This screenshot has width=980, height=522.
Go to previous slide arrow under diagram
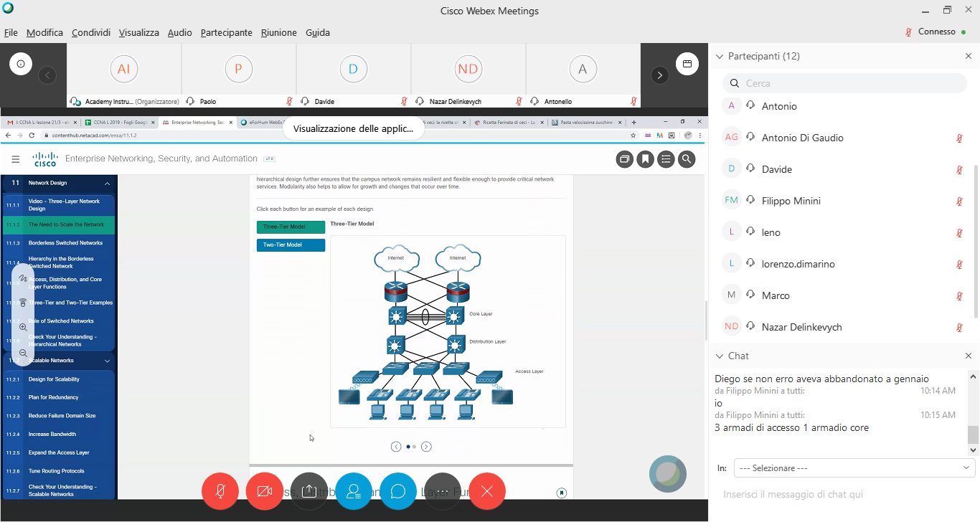click(396, 447)
